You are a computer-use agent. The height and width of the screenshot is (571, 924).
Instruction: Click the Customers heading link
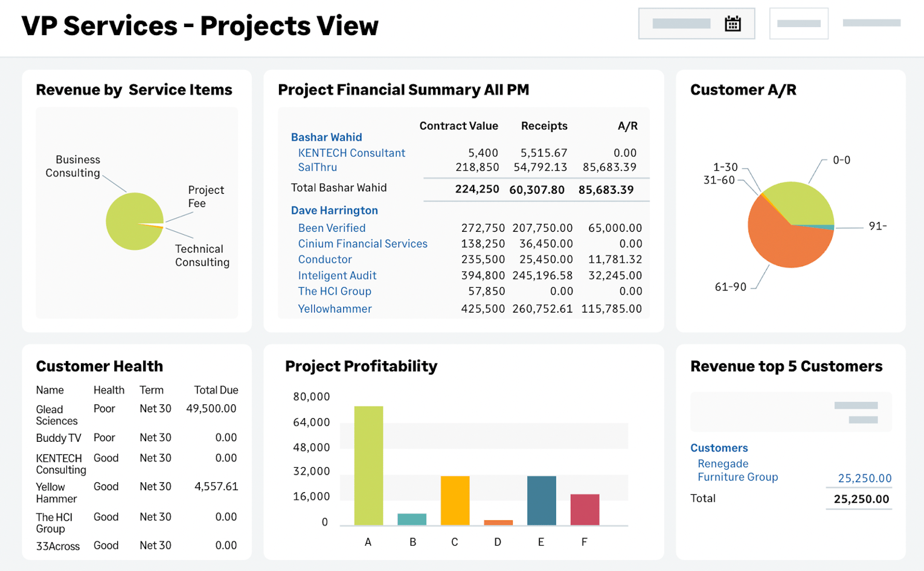[719, 448]
